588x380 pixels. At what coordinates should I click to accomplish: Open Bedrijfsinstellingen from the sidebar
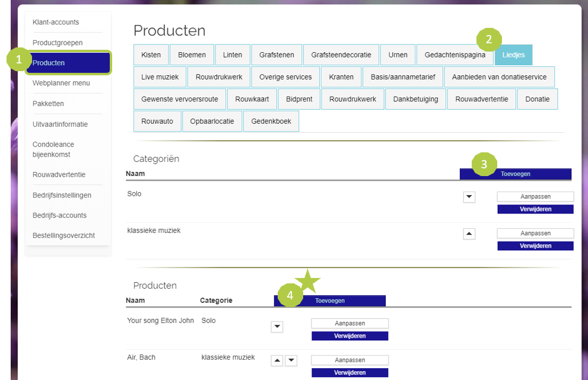(62, 195)
